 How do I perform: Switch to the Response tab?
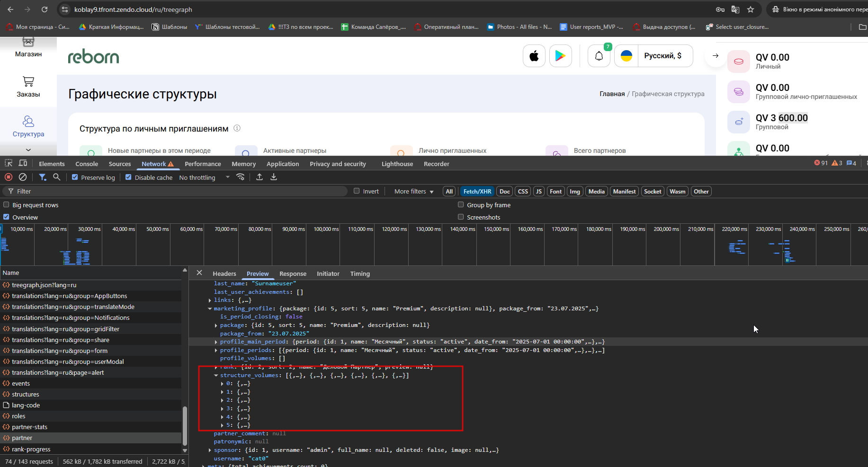(293, 274)
